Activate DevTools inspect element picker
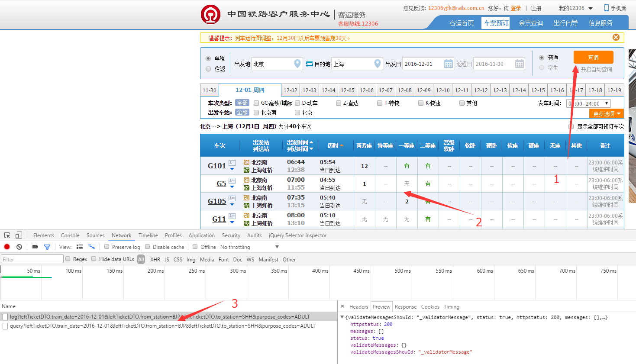636x364 pixels. click(7, 235)
